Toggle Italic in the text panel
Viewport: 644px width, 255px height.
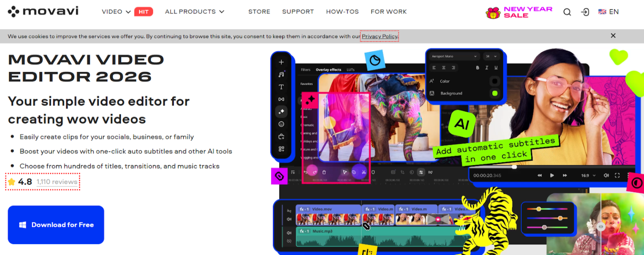click(487, 68)
